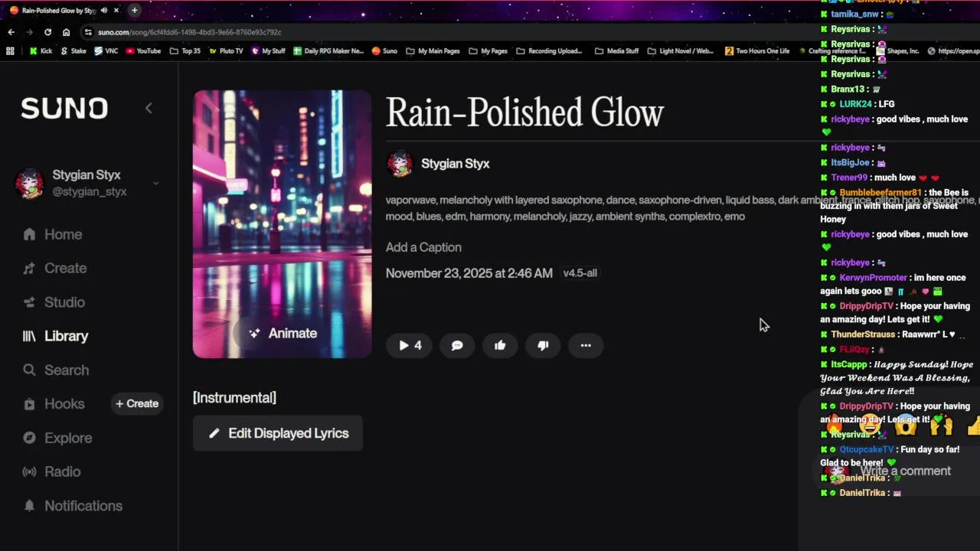This screenshot has height=551, width=980.
Task: Expand the Stygian Styx account dropdown
Action: (x=155, y=183)
